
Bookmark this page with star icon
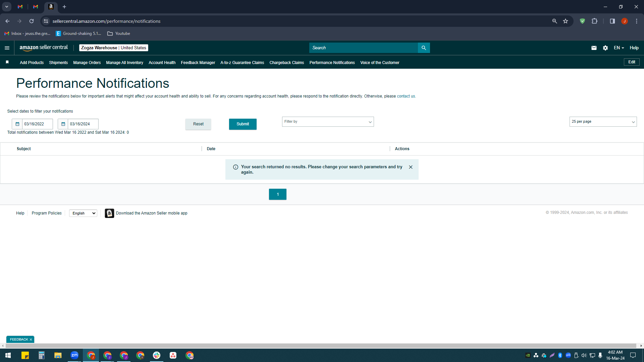[x=566, y=21]
